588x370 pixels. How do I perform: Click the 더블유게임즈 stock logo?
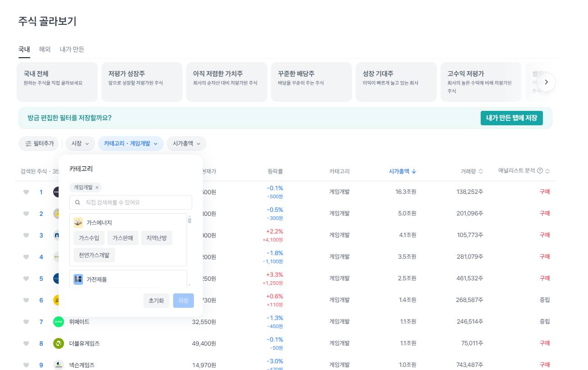[x=58, y=343]
